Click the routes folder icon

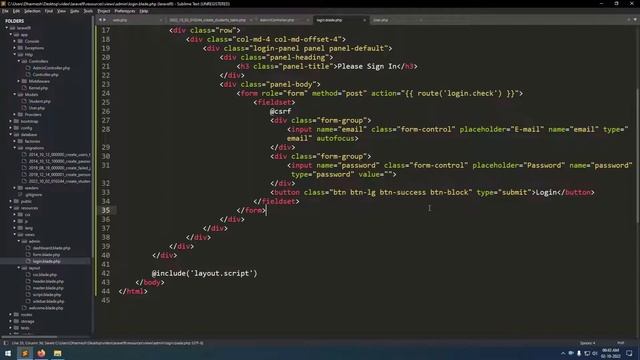(x=16, y=315)
